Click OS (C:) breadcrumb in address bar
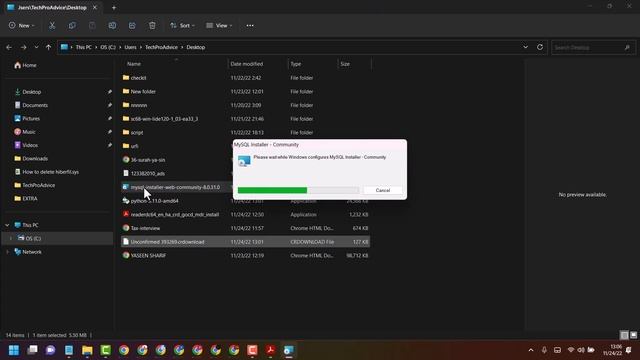 tap(108, 47)
